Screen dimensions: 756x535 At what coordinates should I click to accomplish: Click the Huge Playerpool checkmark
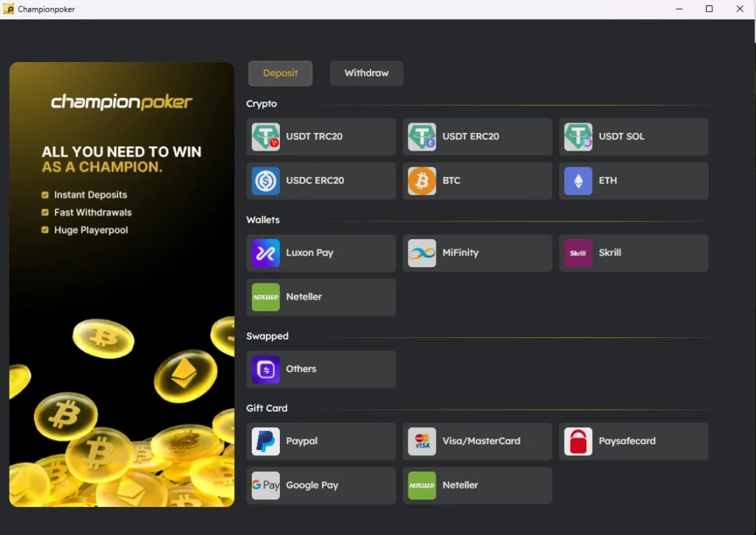[45, 230]
